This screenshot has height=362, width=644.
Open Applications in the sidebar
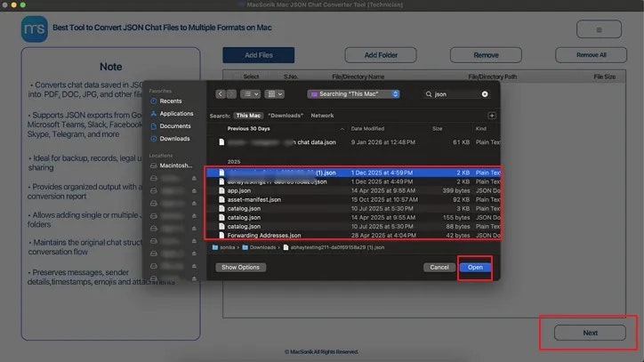click(x=176, y=114)
